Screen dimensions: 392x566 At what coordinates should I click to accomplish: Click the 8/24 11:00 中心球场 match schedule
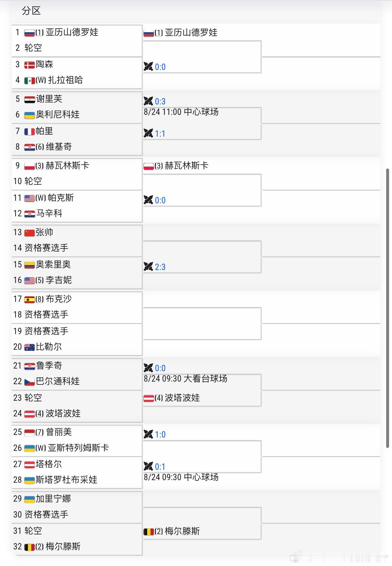tap(181, 112)
